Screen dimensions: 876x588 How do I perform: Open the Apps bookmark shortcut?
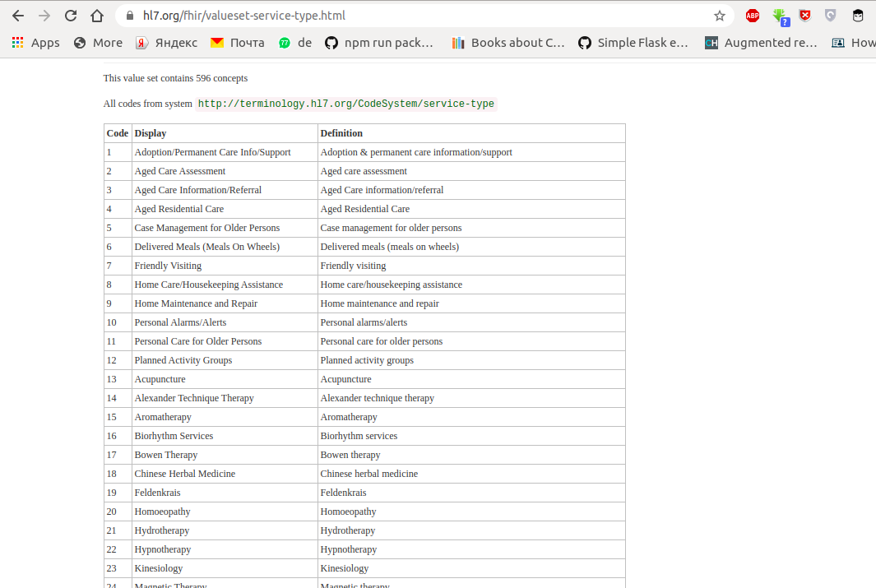pyautogui.click(x=35, y=43)
